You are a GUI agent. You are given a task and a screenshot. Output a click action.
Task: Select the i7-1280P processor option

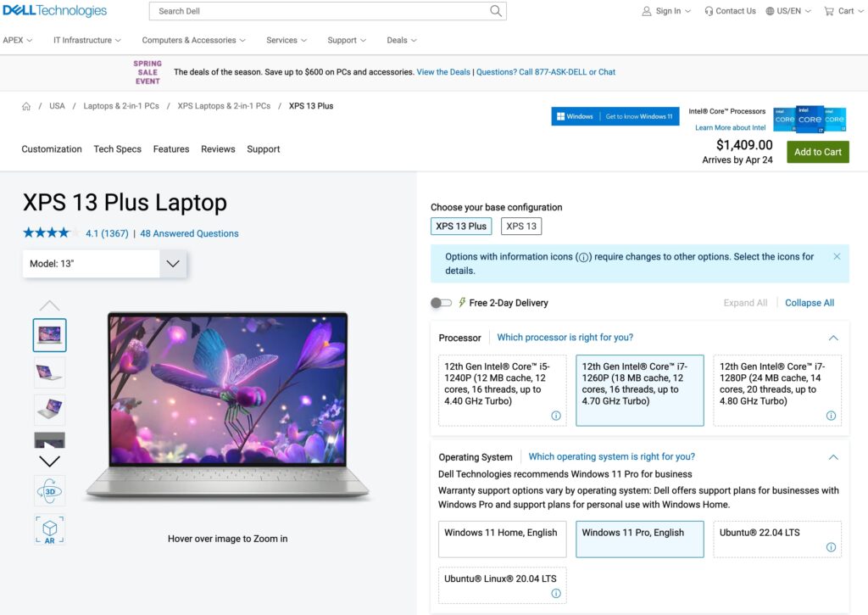click(777, 390)
